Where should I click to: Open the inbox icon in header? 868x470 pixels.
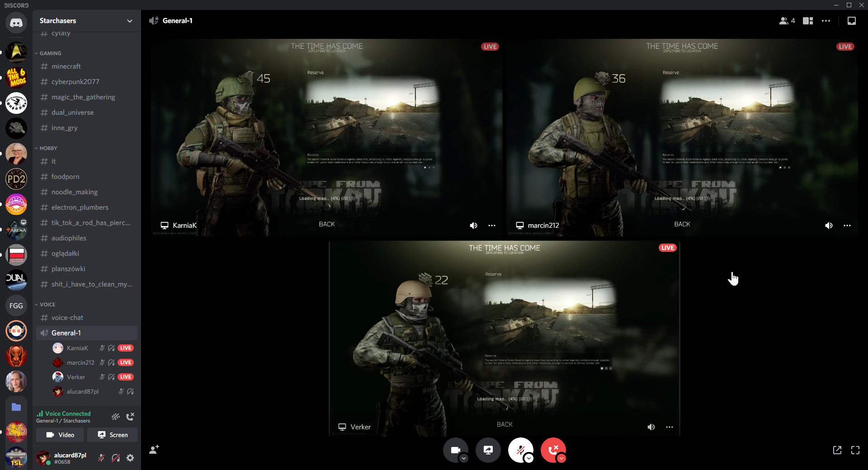click(851, 21)
